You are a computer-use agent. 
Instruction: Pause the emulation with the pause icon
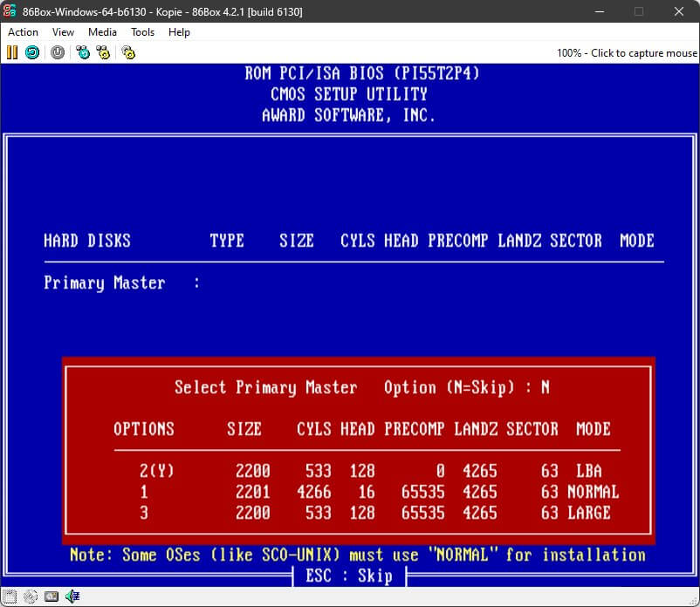(x=12, y=52)
